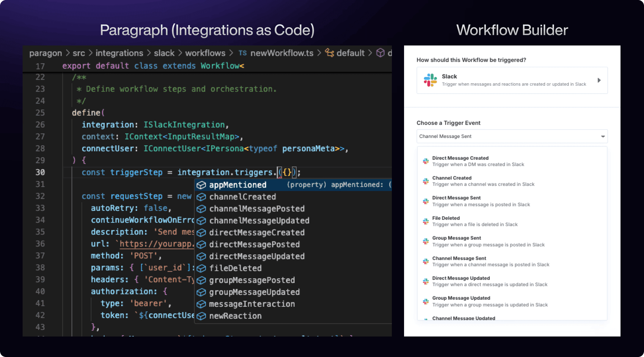Pick Direct Message Sent trigger option

(x=481, y=201)
